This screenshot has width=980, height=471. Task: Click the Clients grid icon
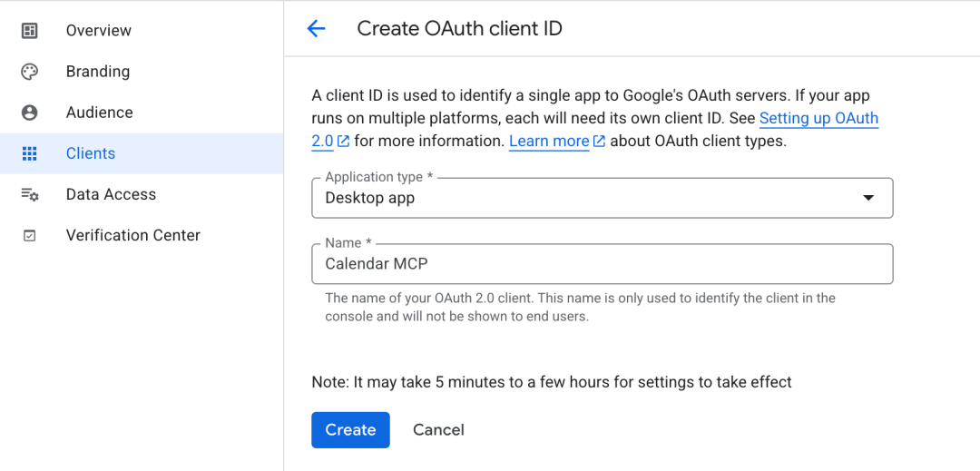click(29, 153)
